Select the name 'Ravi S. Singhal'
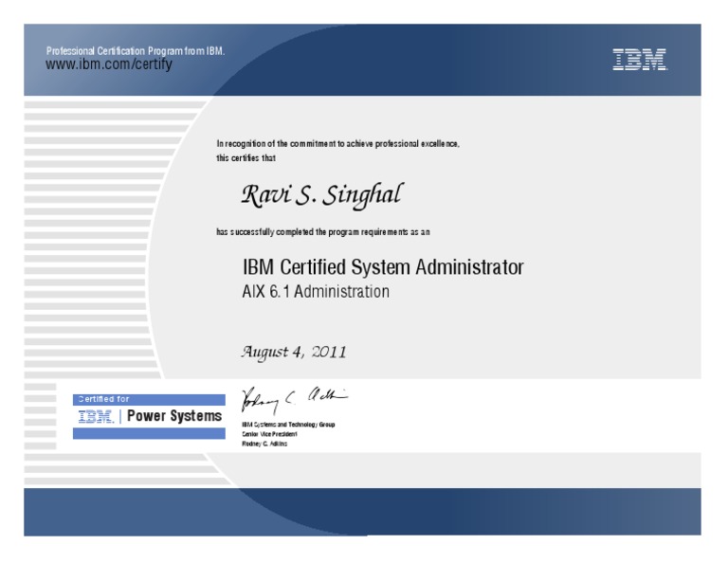The image size is (728, 563). (322, 195)
